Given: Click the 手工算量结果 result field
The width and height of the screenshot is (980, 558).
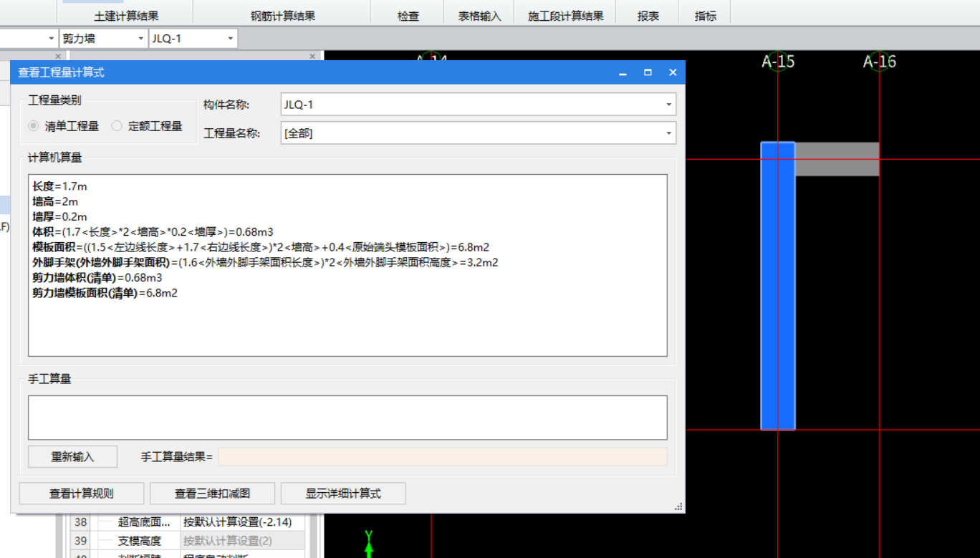Looking at the screenshot, I should coord(442,457).
